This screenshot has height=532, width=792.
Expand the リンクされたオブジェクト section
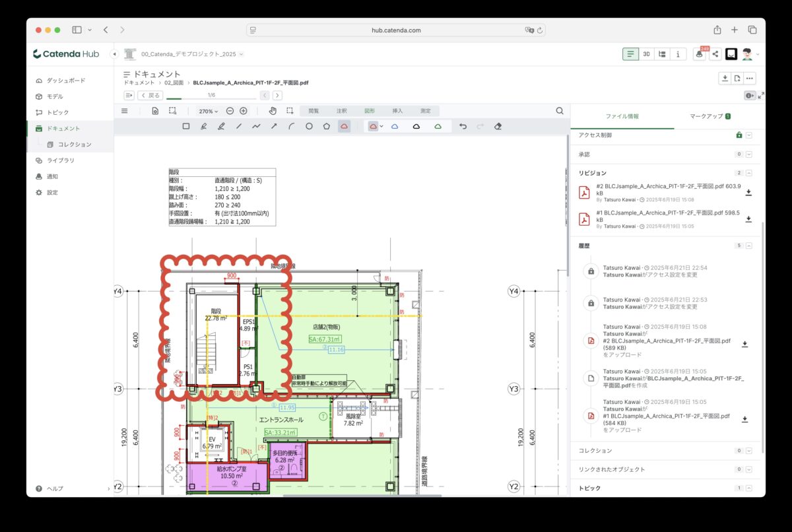(748, 469)
